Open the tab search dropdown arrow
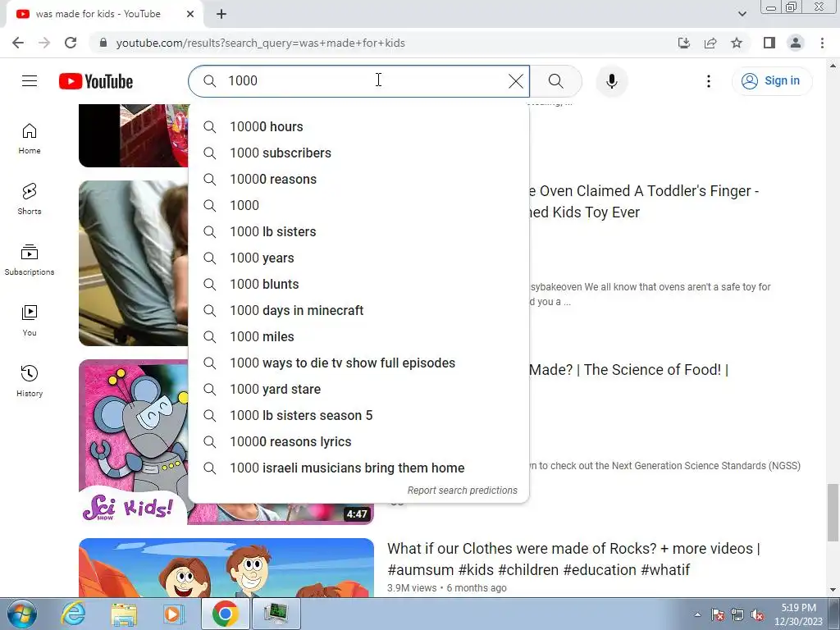Image resolution: width=840 pixels, height=630 pixels. tap(742, 14)
